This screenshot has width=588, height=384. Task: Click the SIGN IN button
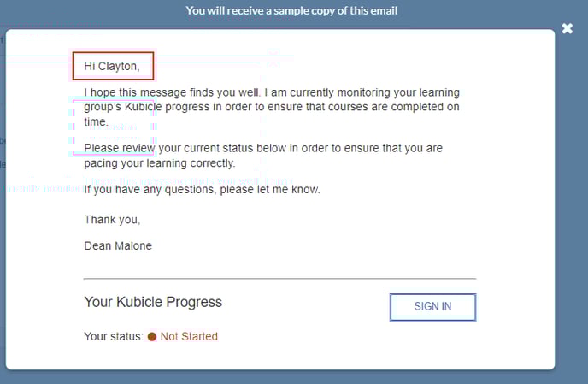(x=432, y=307)
